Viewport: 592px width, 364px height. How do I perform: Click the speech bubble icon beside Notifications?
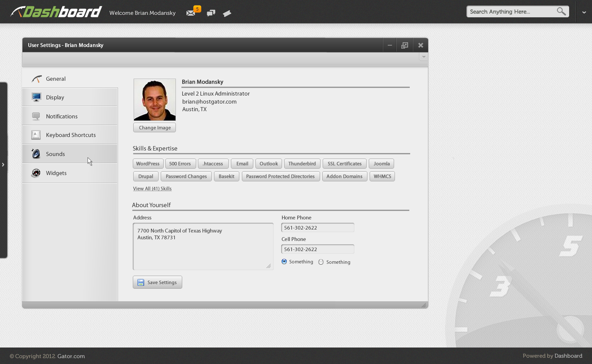(x=36, y=116)
